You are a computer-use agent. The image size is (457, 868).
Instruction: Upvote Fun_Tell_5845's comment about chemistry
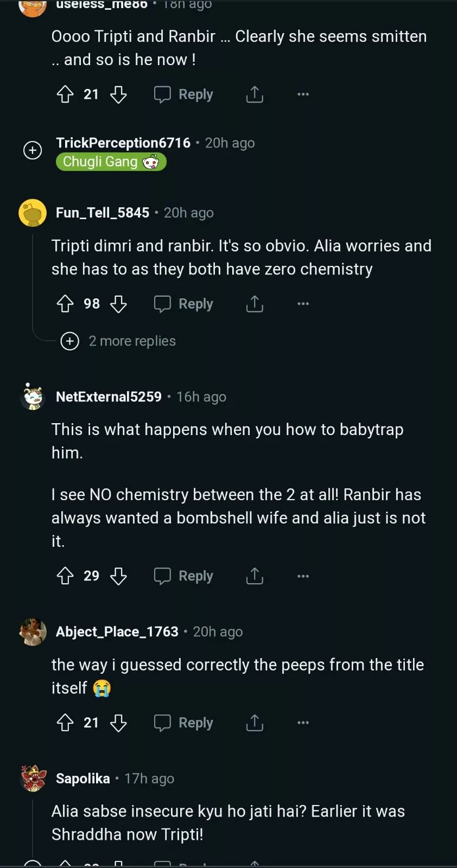pos(65,304)
